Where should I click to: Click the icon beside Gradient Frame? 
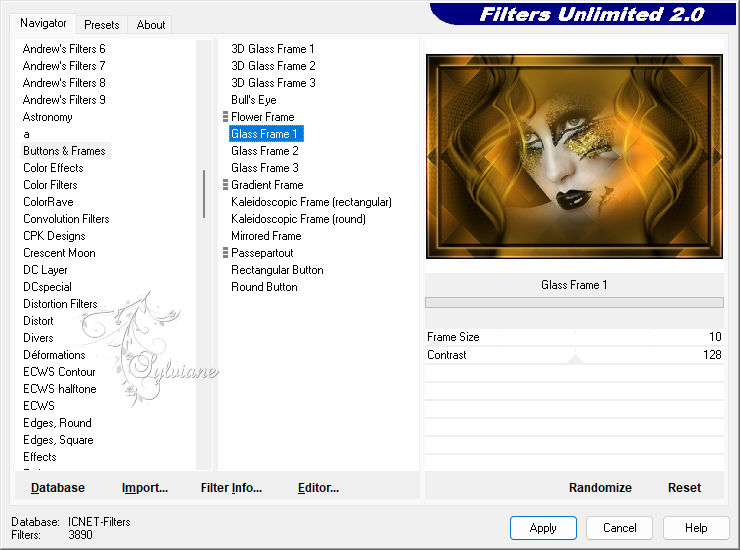pyautogui.click(x=225, y=185)
